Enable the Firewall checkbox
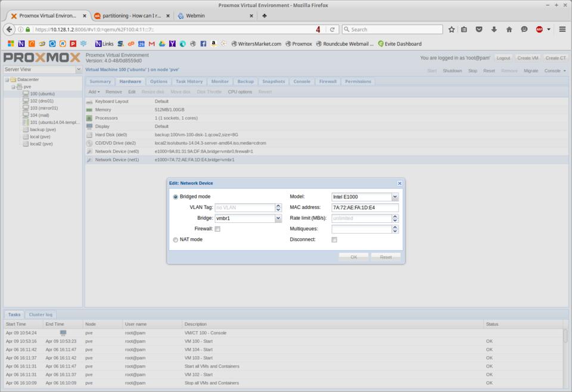The height and width of the screenshot is (392, 572). coord(217,229)
